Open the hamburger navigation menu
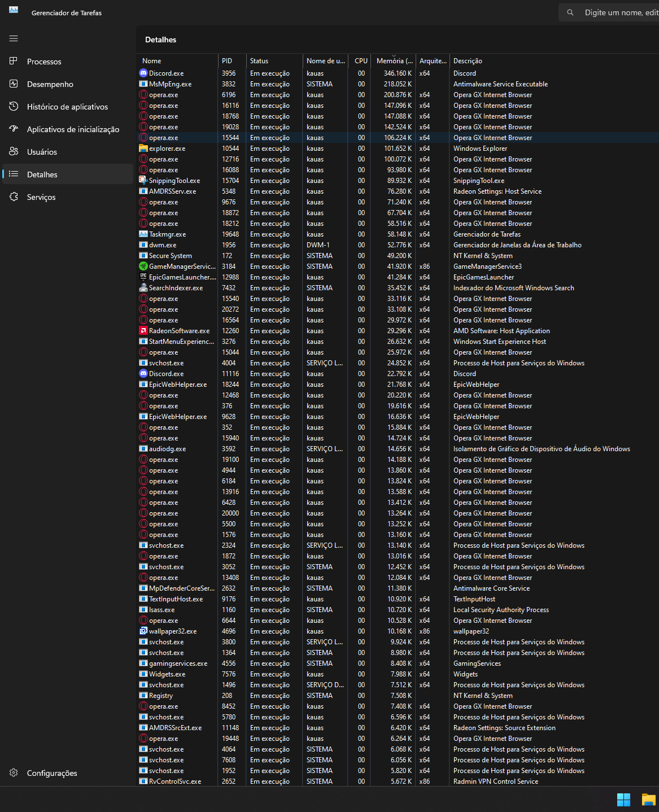Image resolution: width=659 pixels, height=812 pixels. click(14, 38)
